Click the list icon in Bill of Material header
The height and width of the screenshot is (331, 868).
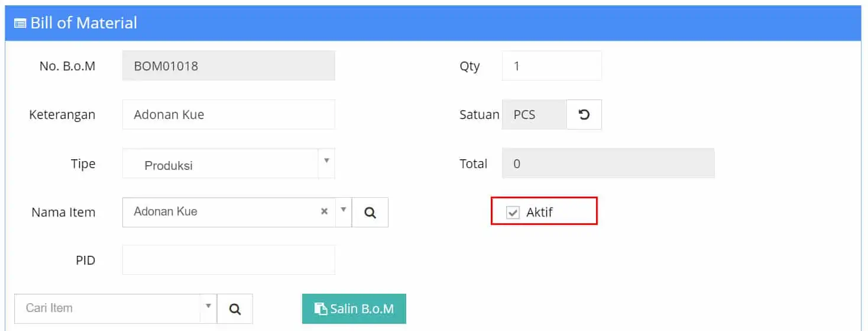tap(20, 23)
